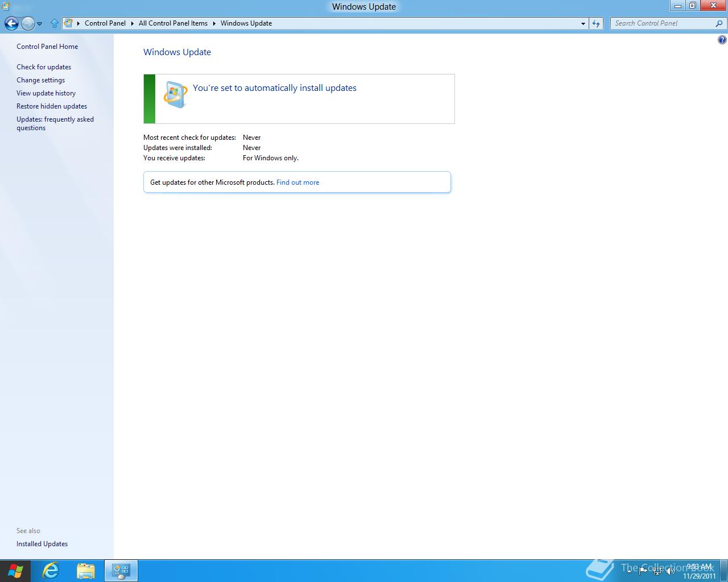The image size is (728, 582).
Task: Click the volume speaker tray icon
Action: click(x=670, y=571)
